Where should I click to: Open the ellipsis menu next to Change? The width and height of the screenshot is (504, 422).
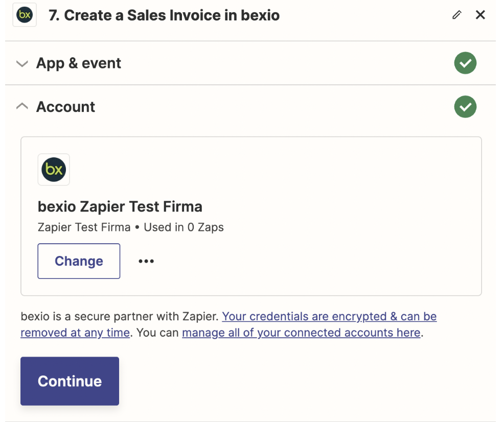[146, 261]
